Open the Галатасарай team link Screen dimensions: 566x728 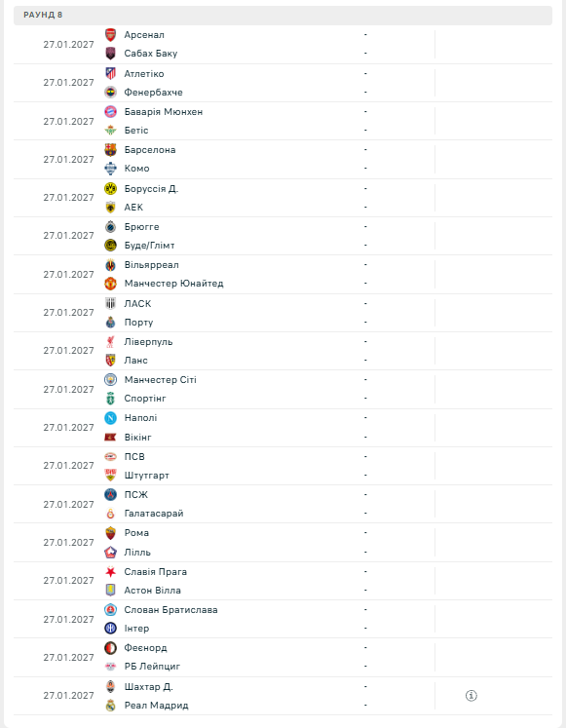[154, 514]
